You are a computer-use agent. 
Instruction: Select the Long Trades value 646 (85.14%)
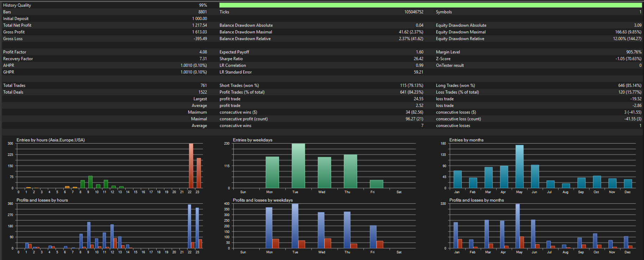click(630, 85)
